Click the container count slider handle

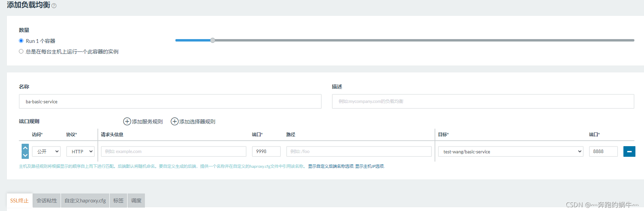[x=212, y=40]
